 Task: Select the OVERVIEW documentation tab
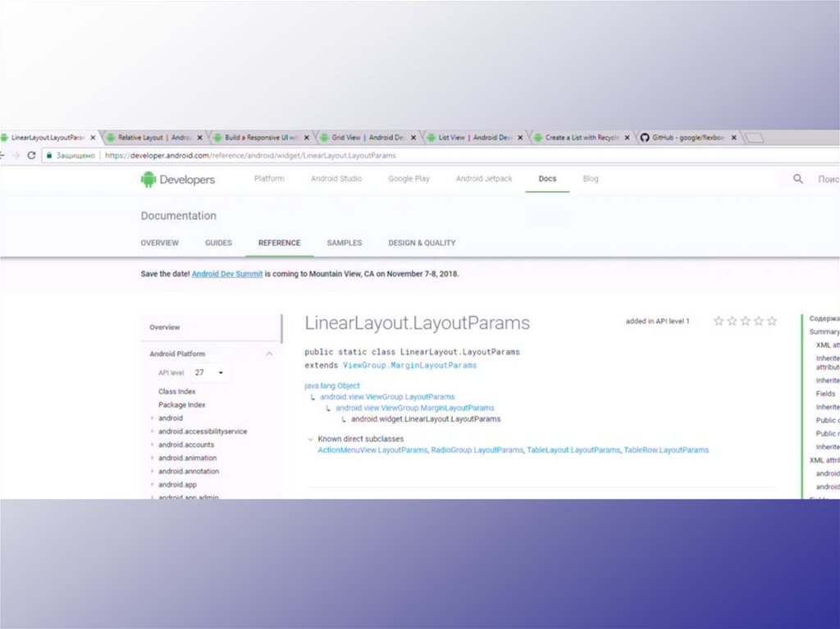160,243
